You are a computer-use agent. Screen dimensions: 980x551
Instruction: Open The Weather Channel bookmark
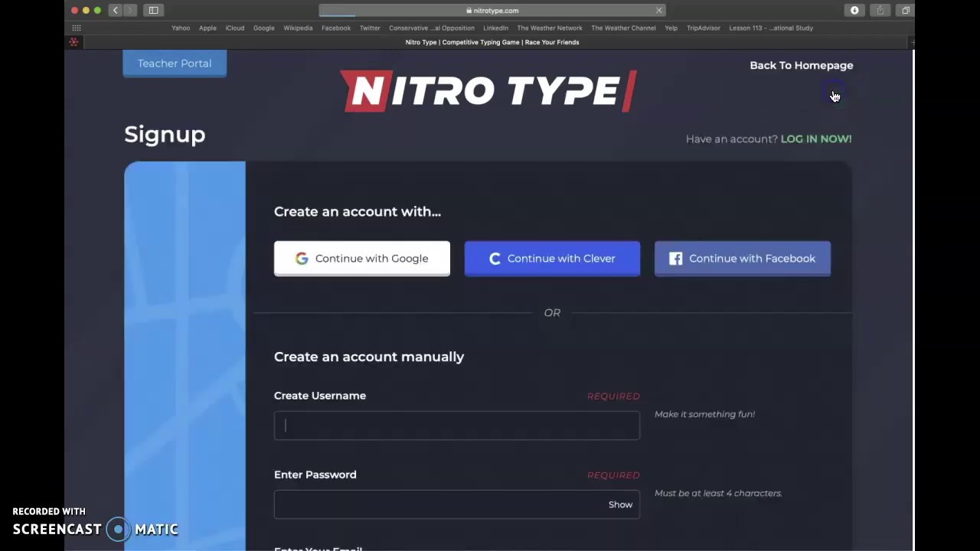623,28
